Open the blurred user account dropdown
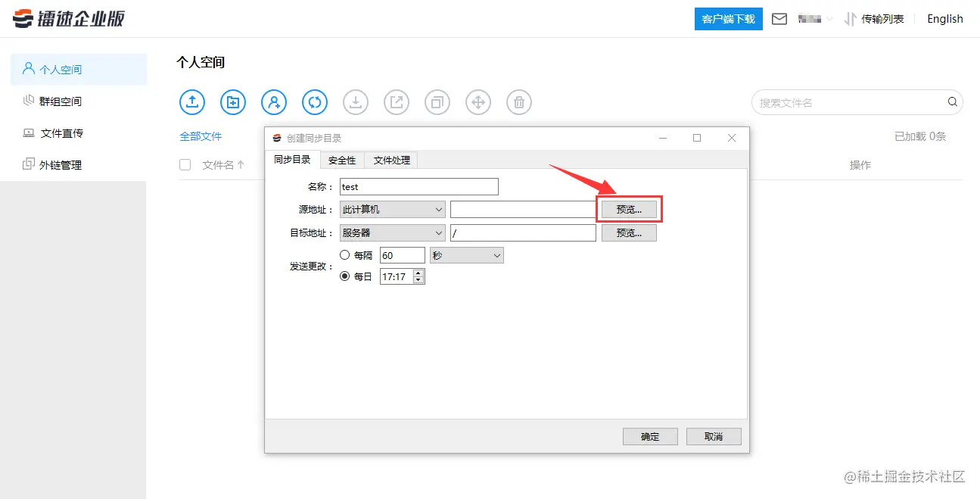 [x=815, y=19]
